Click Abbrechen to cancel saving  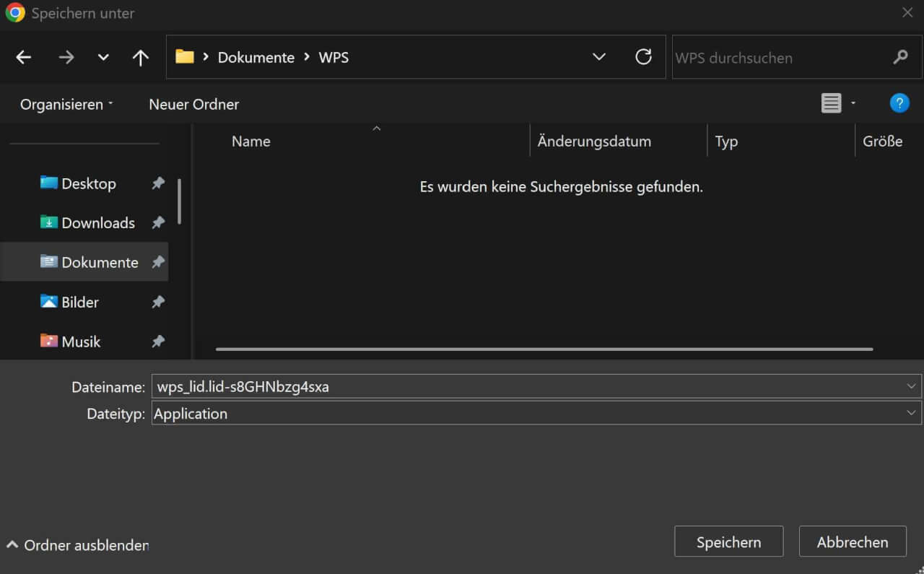click(x=853, y=542)
